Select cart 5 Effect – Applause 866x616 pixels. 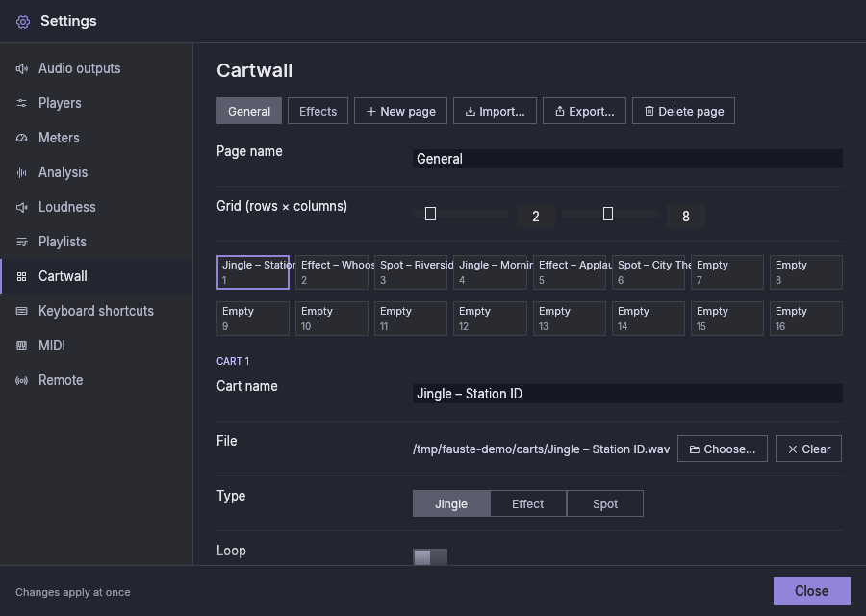coord(570,272)
